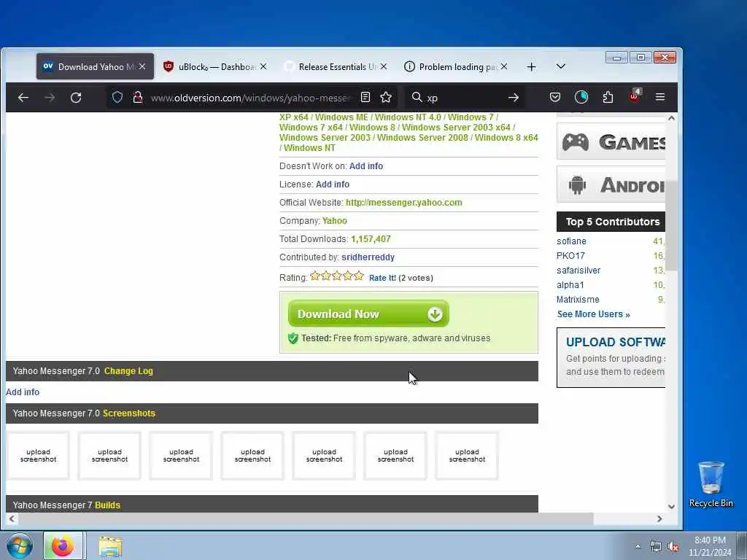Open tracking protection shield icon
This screenshot has height=560, width=747.
[x=117, y=98]
